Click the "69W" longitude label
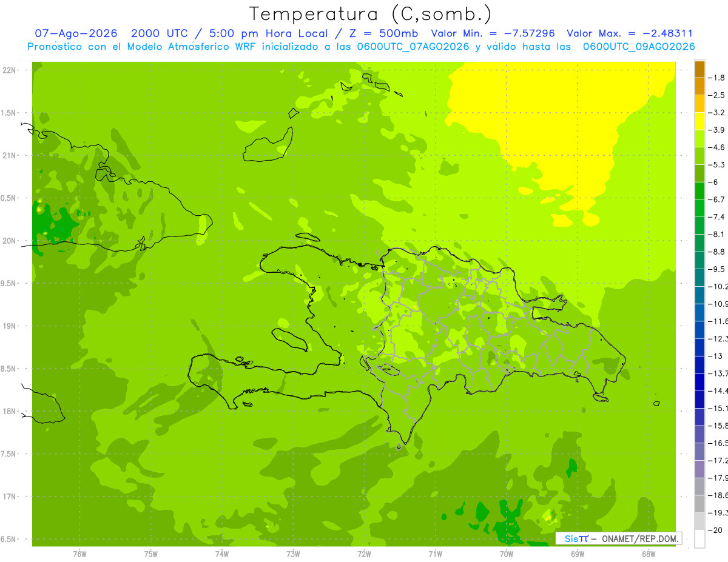 click(578, 554)
